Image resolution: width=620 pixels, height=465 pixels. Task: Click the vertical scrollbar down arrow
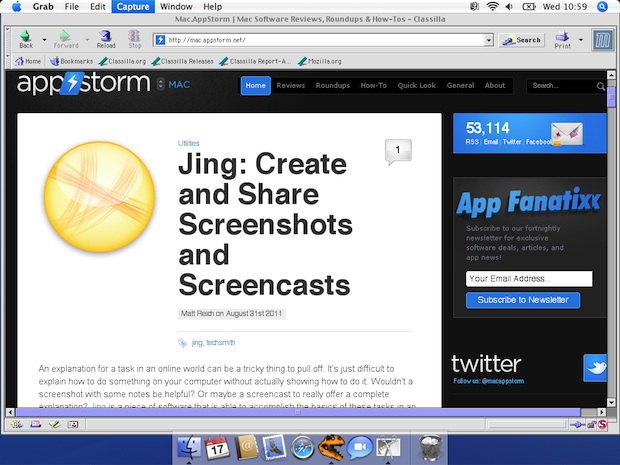point(611,403)
